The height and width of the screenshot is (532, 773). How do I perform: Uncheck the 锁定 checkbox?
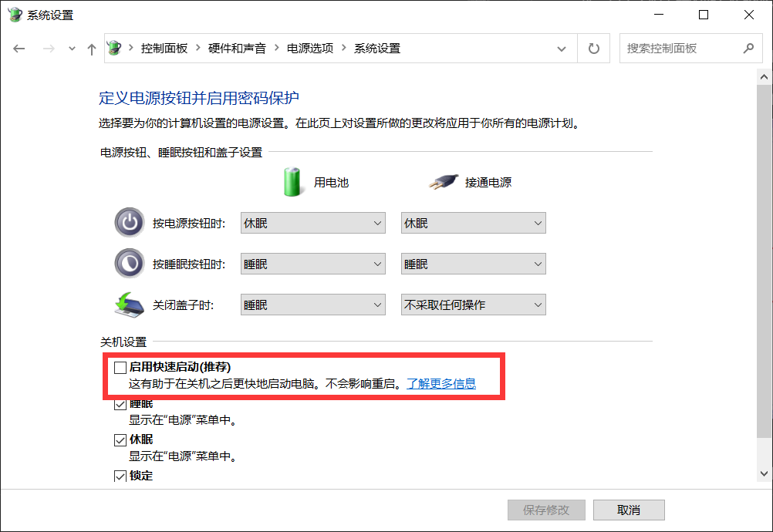point(120,476)
